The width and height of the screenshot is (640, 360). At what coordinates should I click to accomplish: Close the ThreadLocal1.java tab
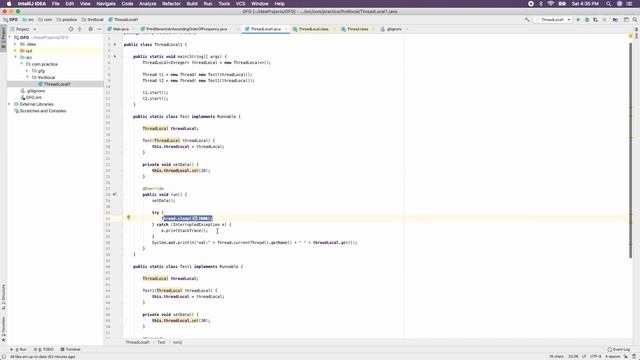tap(286, 29)
